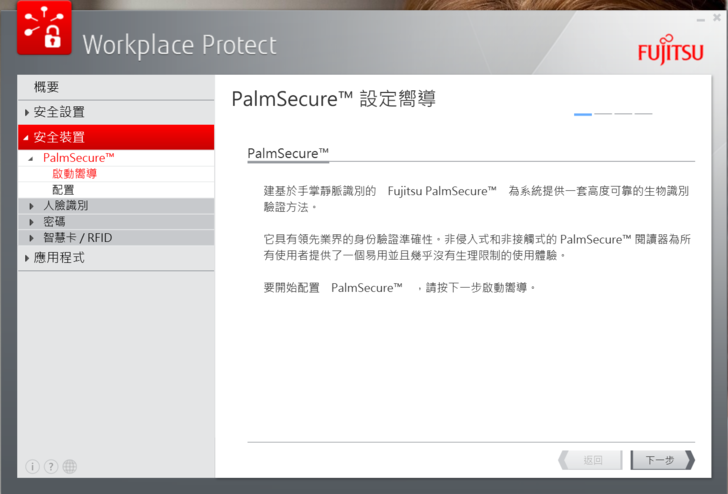This screenshot has height=494, width=728.
Task: Expand the 應用程式 section
Action: click(59, 257)
